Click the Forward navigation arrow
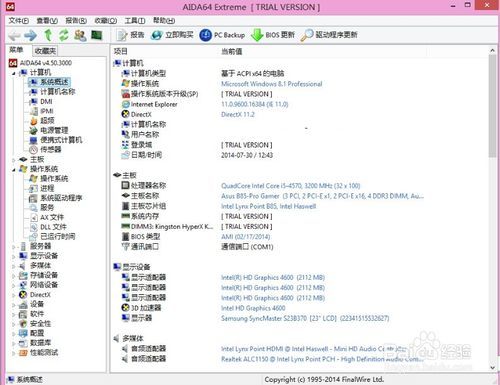Image resolution: width=500 pixels, height=385 pixels. 31,35
